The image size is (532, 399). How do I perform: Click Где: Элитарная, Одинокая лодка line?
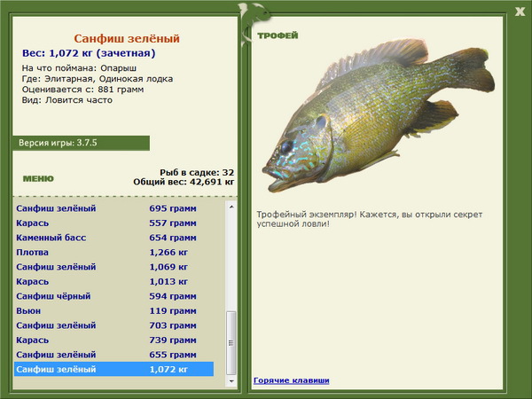click(x=98, y=79)
